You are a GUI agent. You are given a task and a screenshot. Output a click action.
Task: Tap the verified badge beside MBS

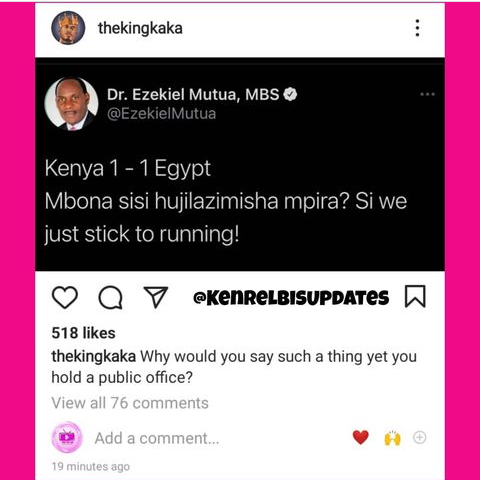[290, 94]
